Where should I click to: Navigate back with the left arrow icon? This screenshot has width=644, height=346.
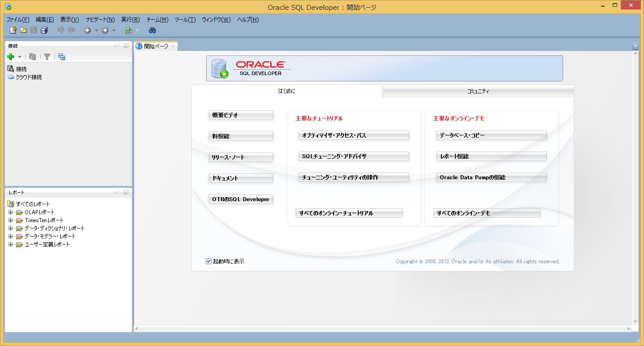pyautogui.click(x=88, y=30)
